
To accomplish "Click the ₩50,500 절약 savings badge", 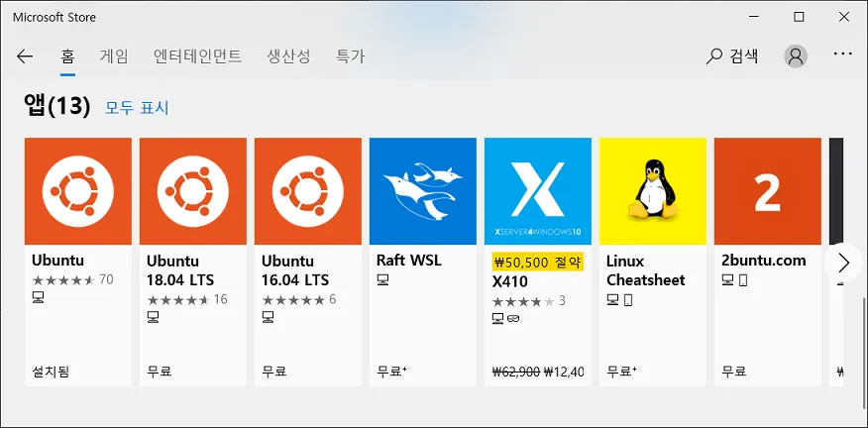I will coord(538,262).
